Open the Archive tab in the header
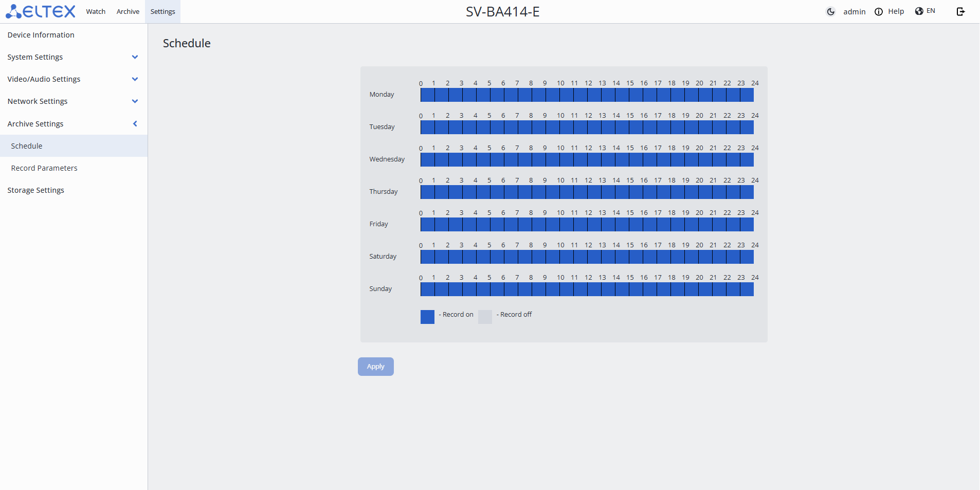The image size is (980, 490). coord(128,11)
